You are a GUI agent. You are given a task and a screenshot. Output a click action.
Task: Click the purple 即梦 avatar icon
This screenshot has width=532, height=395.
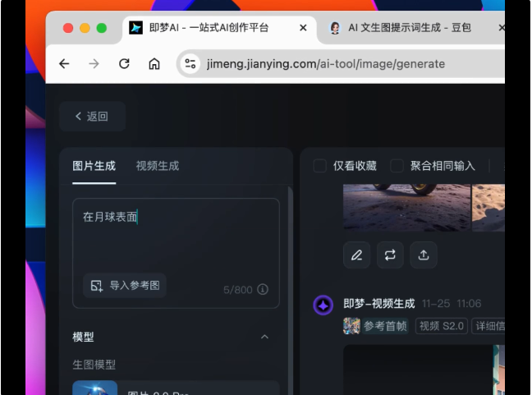point(323,305)
